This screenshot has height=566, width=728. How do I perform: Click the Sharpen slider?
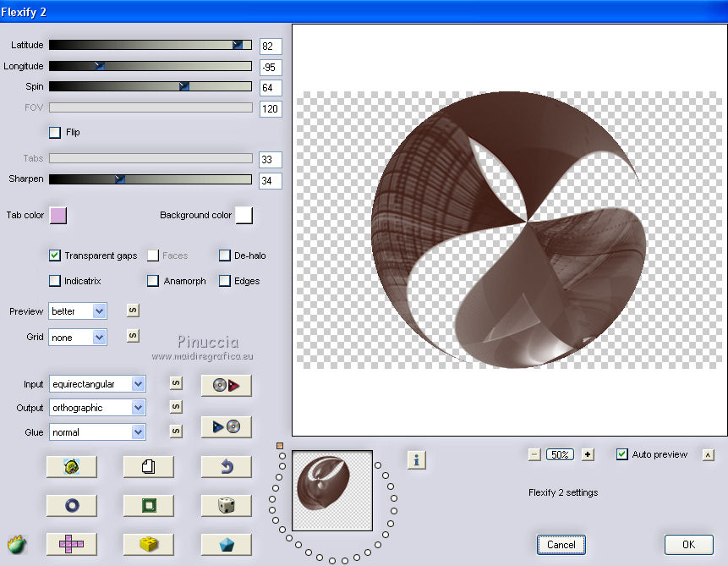tap(151, 179)
